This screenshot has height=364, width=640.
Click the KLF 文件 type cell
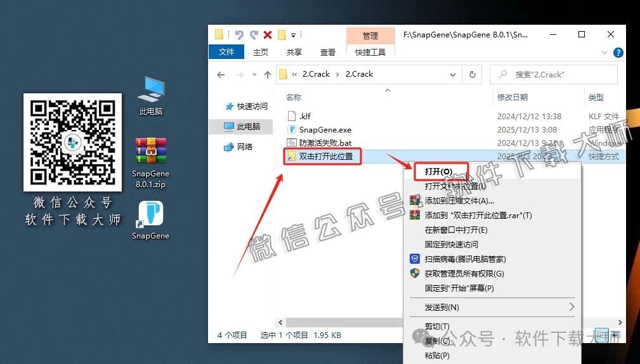coord(604,116)
